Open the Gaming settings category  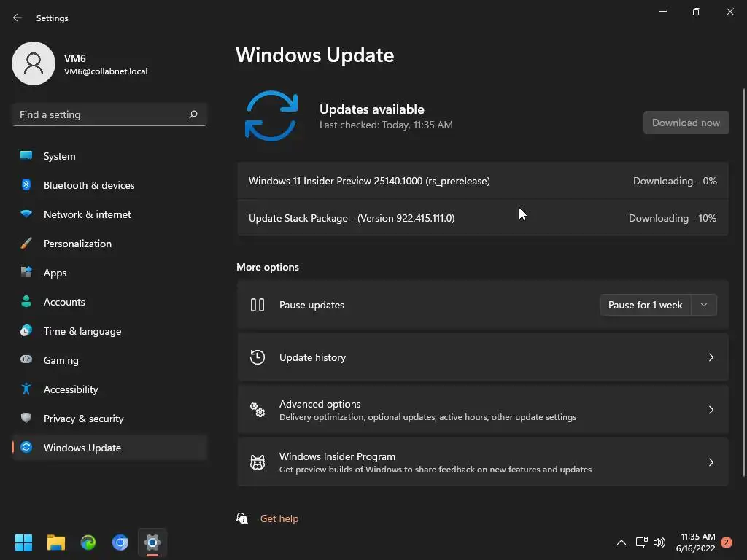(x=109, y=360)
